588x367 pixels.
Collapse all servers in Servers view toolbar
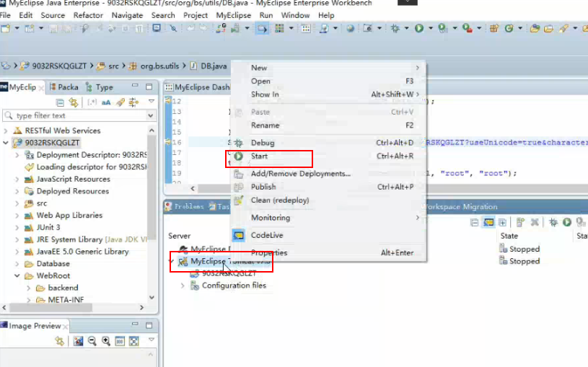(475, 222)
